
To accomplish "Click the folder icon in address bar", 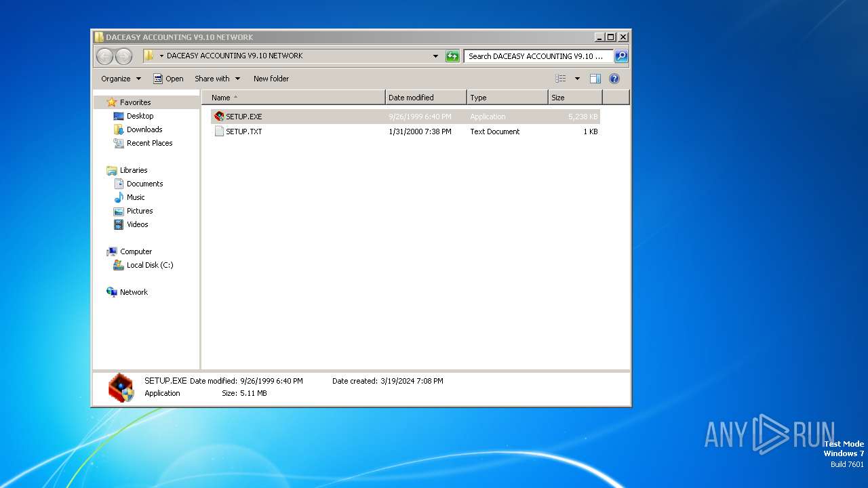I will click(149, 56).
